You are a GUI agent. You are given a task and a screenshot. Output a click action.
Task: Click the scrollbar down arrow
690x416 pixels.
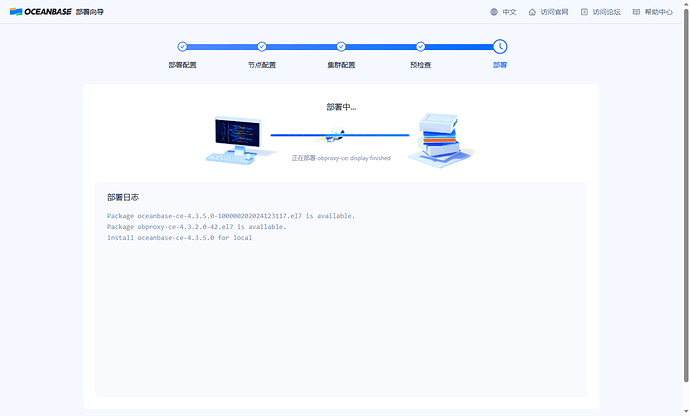pyautogui.click(x=686, y=412)
